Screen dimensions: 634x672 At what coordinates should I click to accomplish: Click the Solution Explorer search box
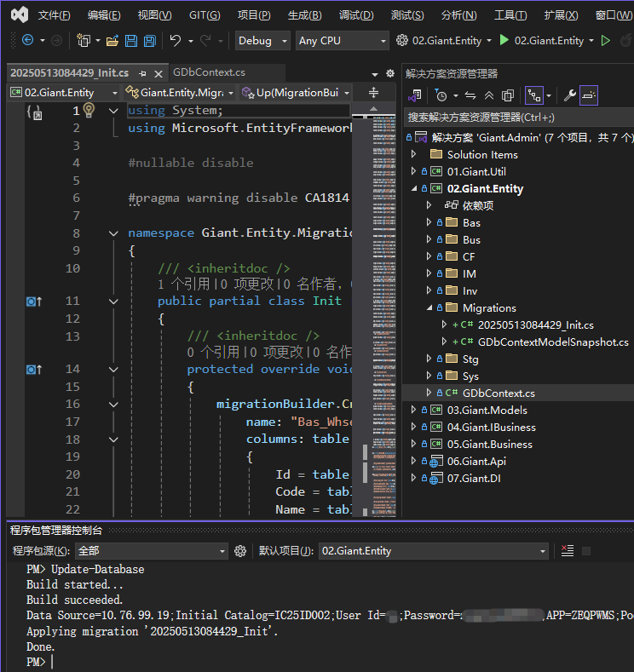[x=511, y=118]
